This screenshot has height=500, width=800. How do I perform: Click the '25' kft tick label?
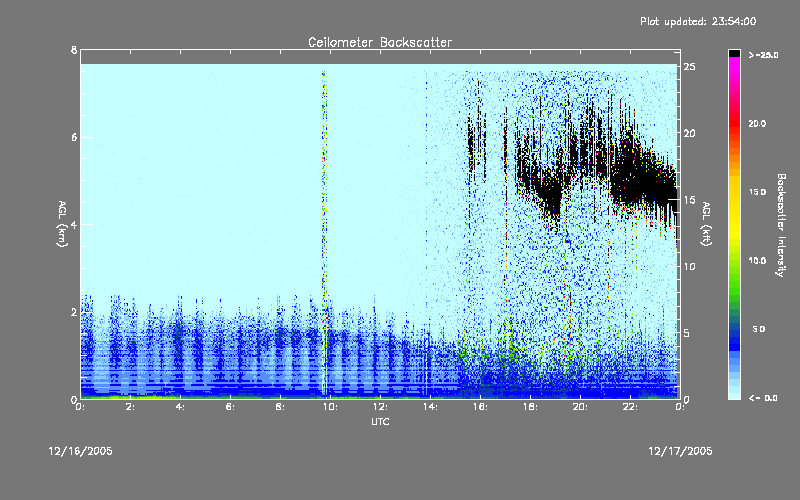pyautogui.click(x=689, y=67)
